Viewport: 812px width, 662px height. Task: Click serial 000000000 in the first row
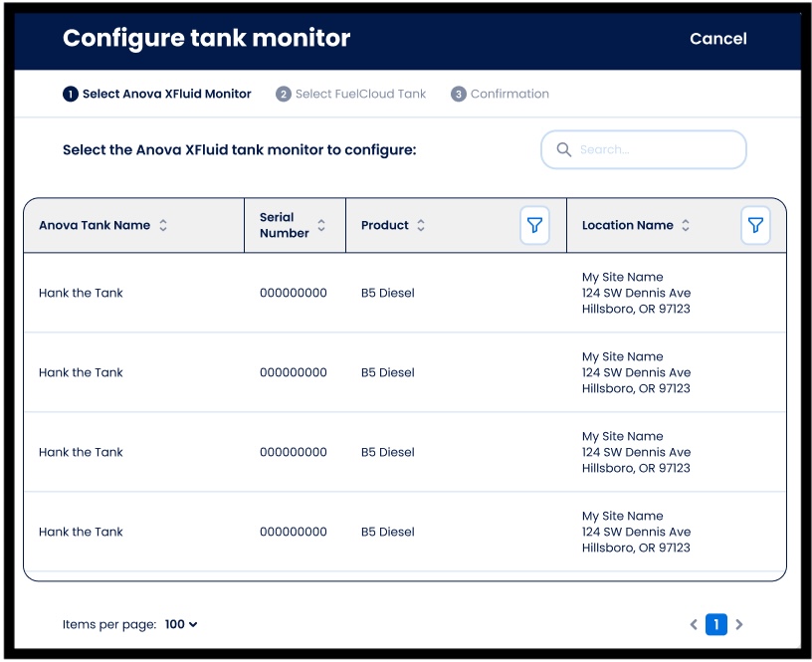click(x=294, y=294)
